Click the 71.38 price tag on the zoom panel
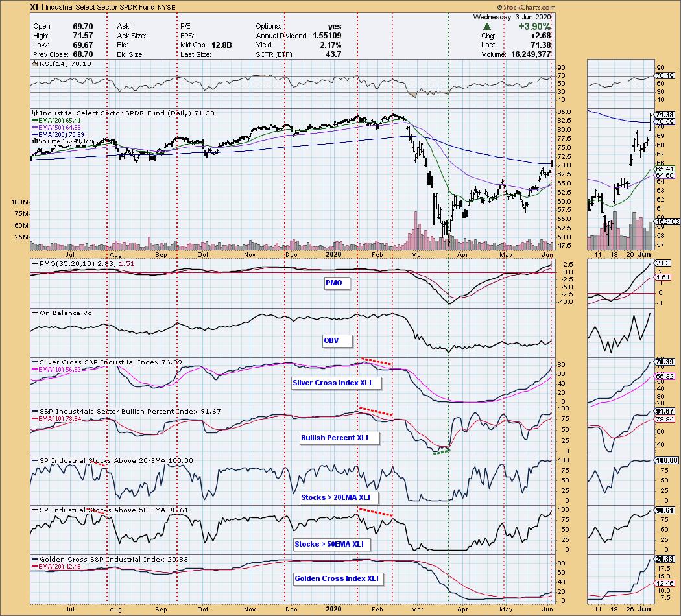Screen dimensions: 681x616 coord(665,115)
